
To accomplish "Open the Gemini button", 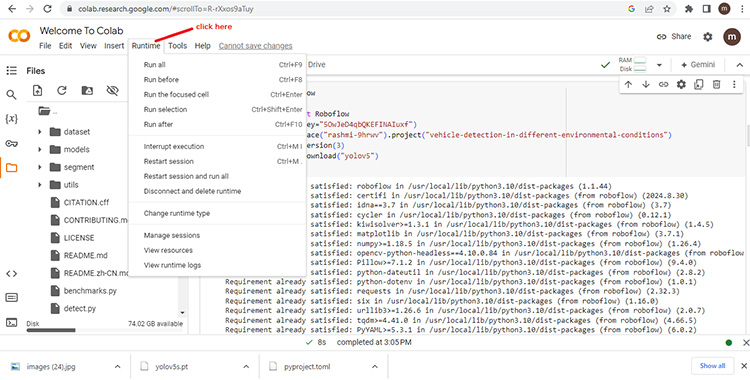I will (x=698, y=65).
